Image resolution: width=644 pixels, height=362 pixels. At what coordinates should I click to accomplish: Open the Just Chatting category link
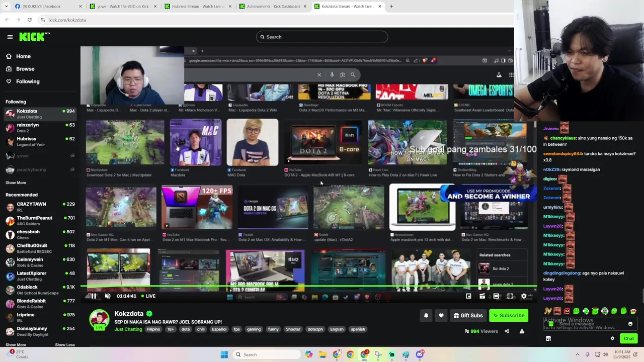[x=128, y=329]
